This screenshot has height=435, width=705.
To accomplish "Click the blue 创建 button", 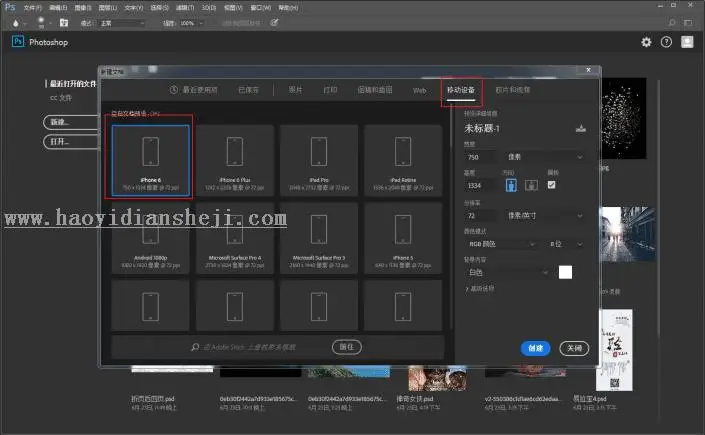I will [535, 348].
